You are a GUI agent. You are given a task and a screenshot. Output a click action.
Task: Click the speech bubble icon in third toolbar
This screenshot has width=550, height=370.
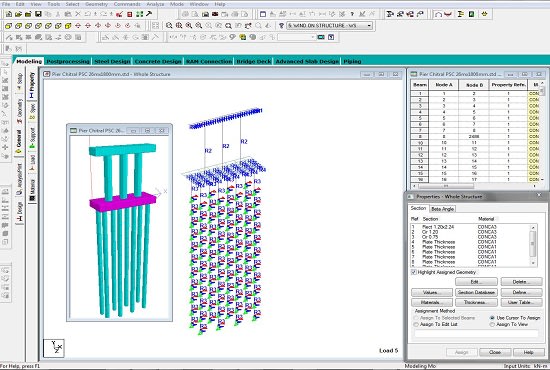coord(232,37)
